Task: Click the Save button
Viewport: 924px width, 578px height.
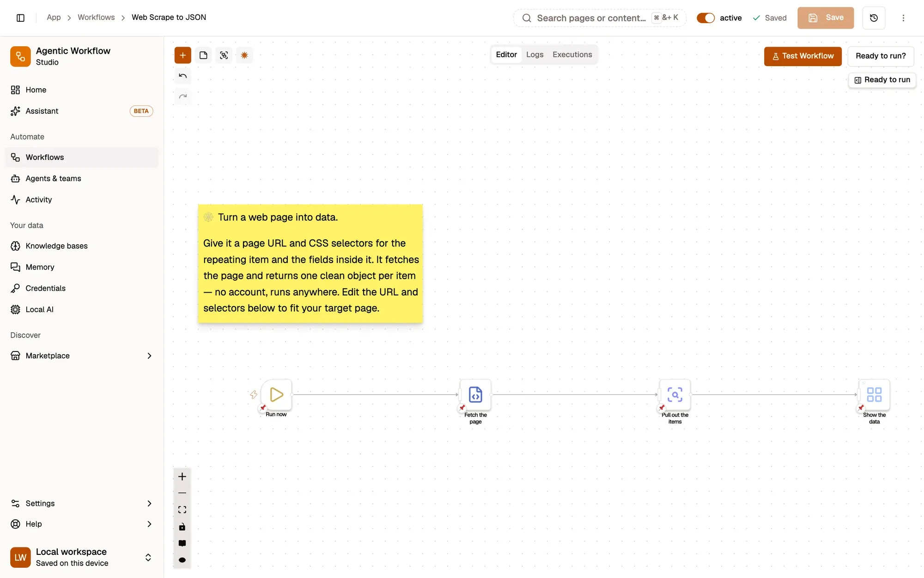Action: (826, 18)
